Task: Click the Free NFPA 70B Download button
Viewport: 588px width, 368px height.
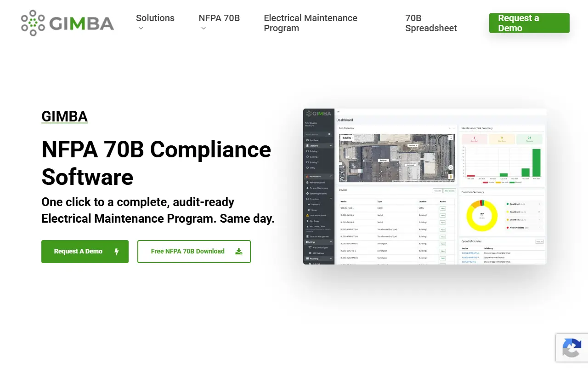Action: (x=194, y=252)
